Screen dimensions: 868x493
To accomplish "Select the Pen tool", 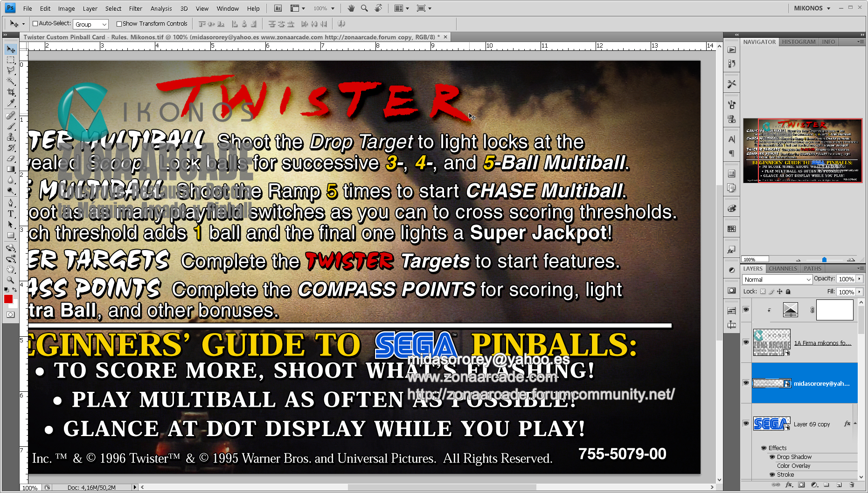I will point(11,203).
